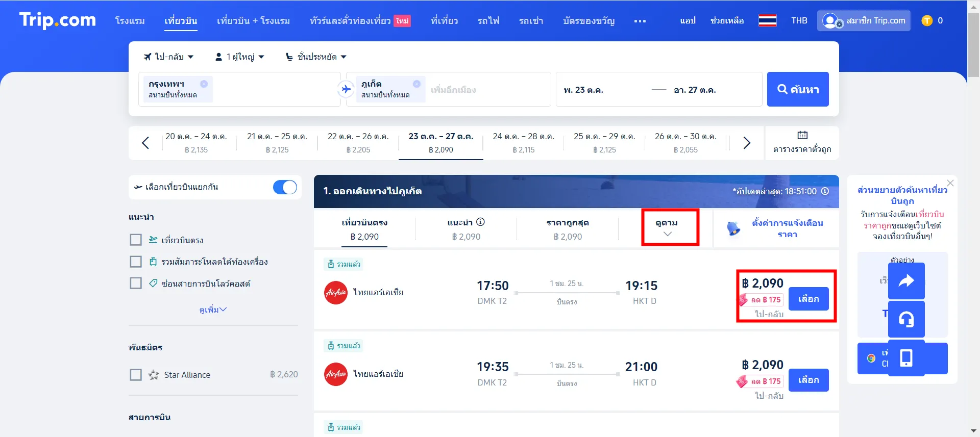Check the รวมสัมภาระโหลดใต้ท้องเครื่อง filter
980x437 pixels.
click(x=136, y=262)
